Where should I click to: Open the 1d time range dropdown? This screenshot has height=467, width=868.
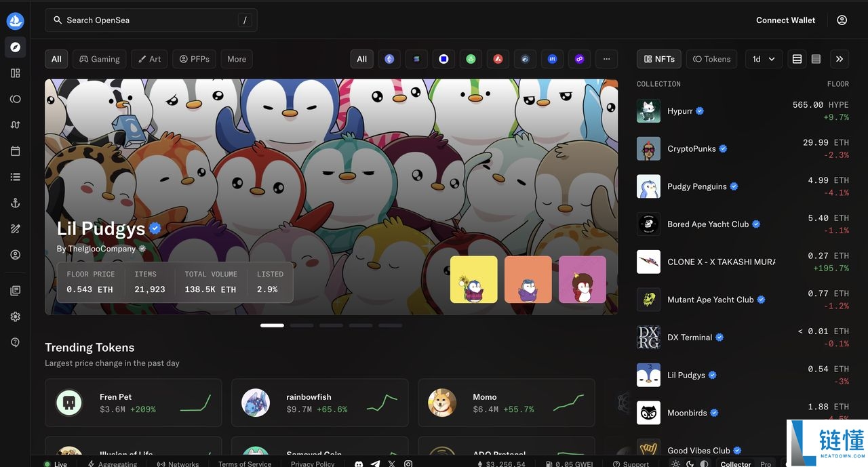[764, 59]
